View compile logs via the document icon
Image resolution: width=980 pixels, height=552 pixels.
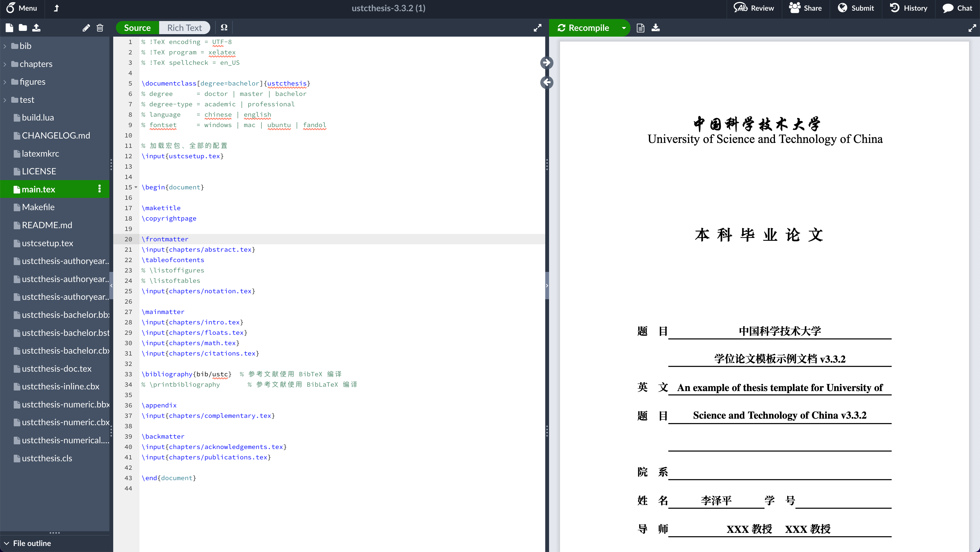click(x=640, y=27)
